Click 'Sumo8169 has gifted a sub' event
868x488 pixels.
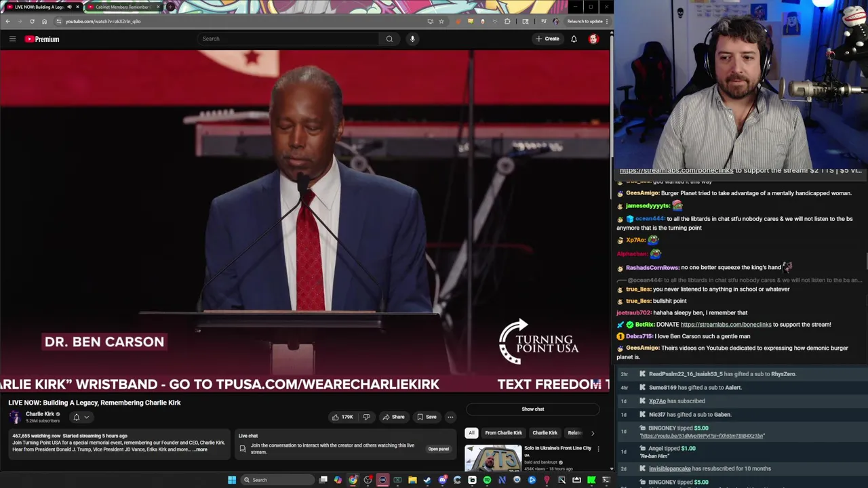click(x=695, y=388)
